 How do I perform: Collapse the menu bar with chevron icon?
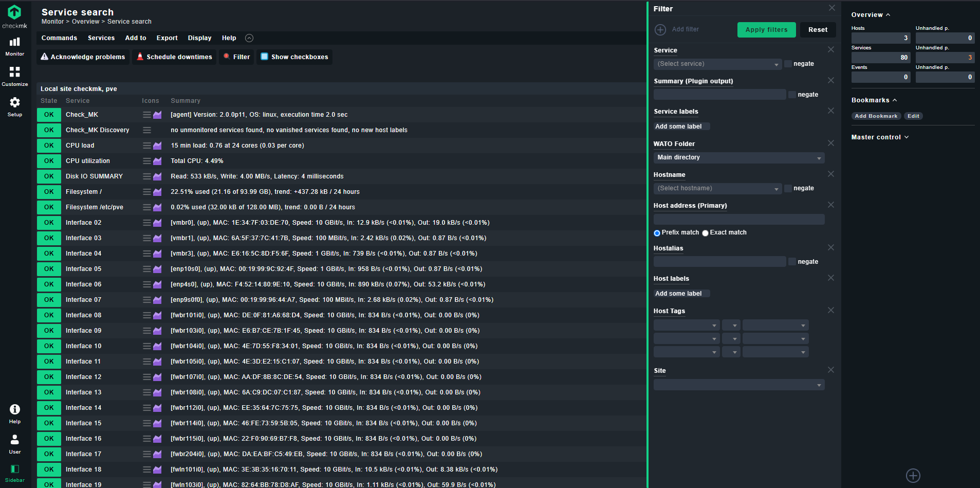point(249,38)
